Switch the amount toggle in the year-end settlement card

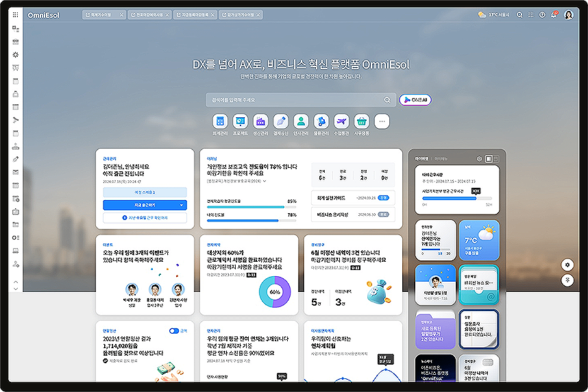[174, 331]
